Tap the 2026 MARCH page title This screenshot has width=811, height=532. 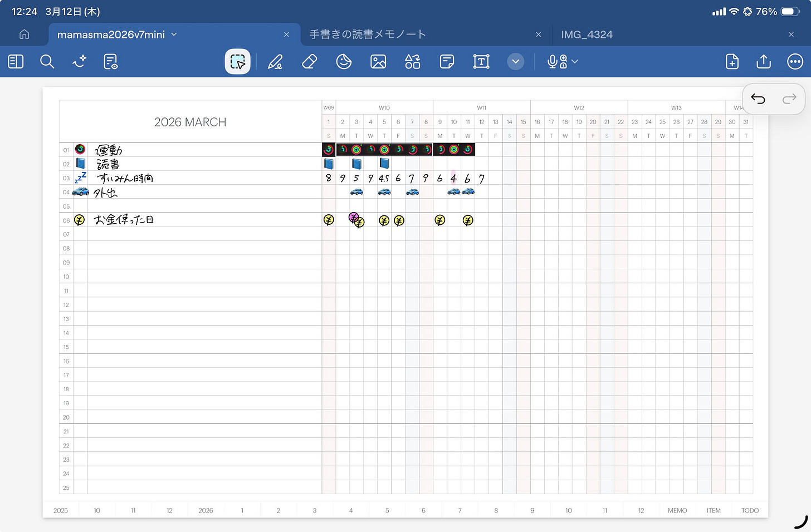point(190,122)
